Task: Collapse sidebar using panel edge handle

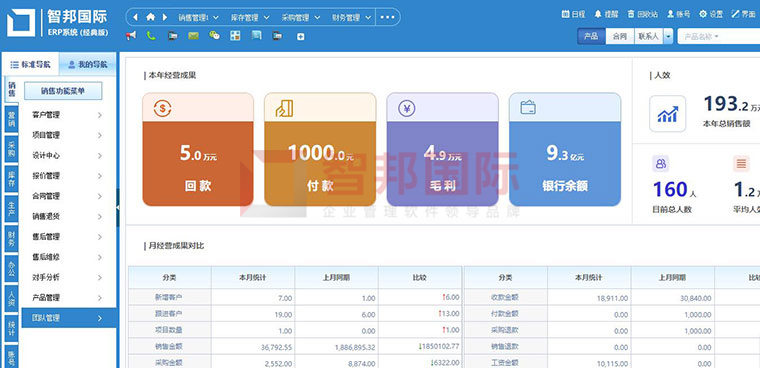Action: coord(118,208)
